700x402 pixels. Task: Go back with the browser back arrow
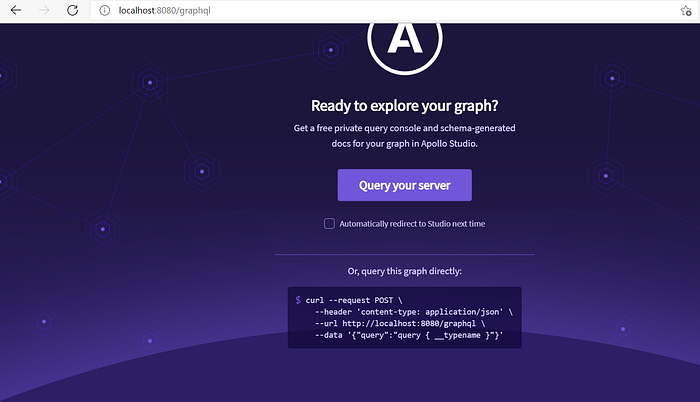point(16,10)
